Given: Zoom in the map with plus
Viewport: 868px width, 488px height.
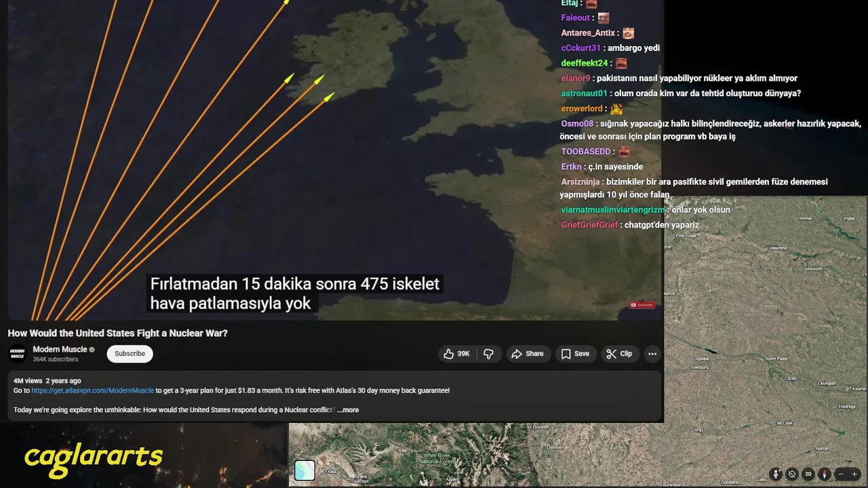Looking at the screenshot, I should [854, 474].
